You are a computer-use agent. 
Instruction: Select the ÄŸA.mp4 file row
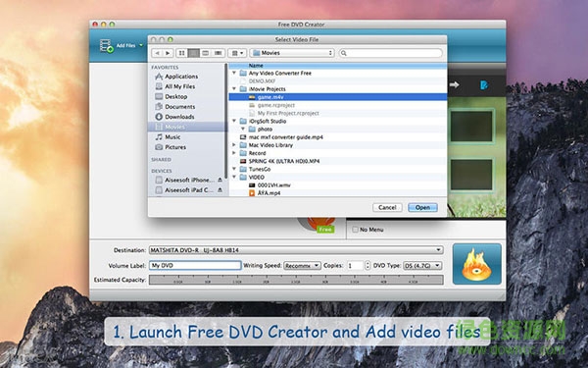(337, 193)
